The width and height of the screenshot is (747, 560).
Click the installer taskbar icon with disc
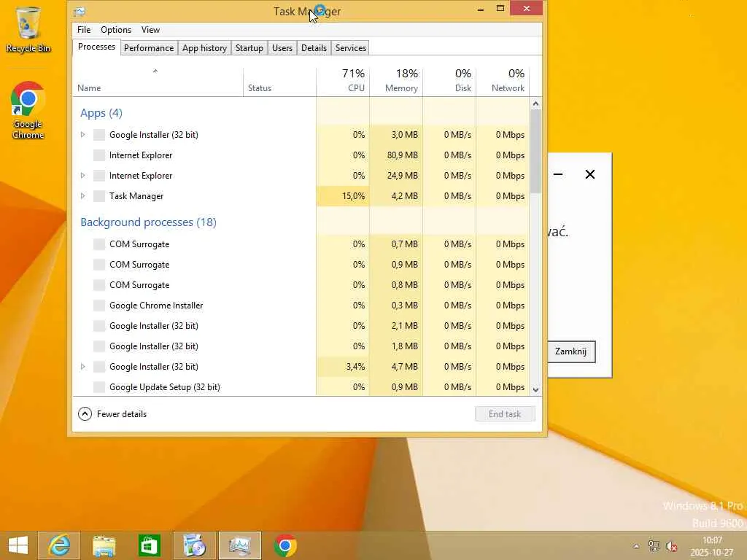(x=194, y=545)
